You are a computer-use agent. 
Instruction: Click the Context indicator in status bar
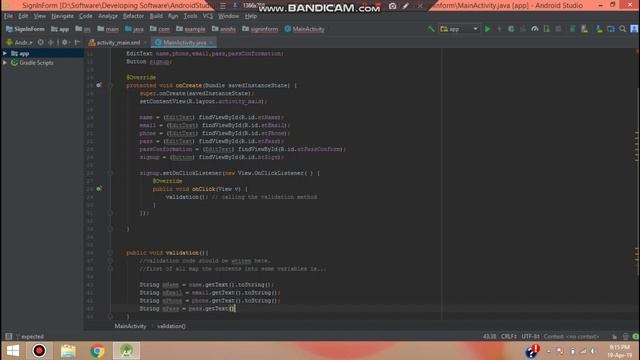coord(571,336)
